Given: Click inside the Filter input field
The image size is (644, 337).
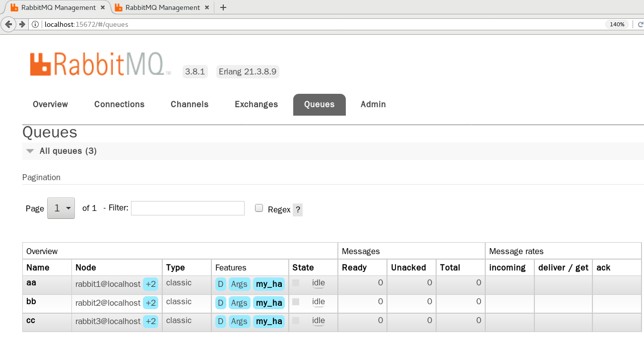Looking at the screenshot, I should [x=188, y=207].
